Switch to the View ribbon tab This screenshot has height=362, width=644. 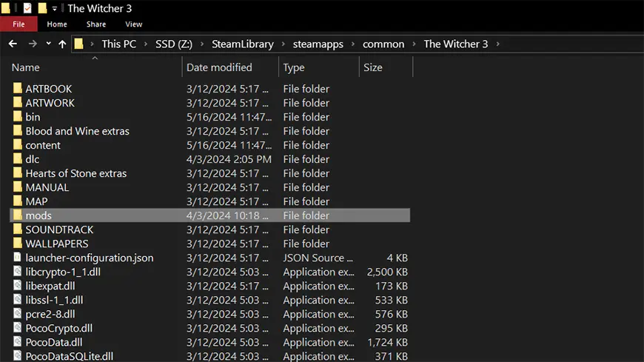(x=133, y=24)
